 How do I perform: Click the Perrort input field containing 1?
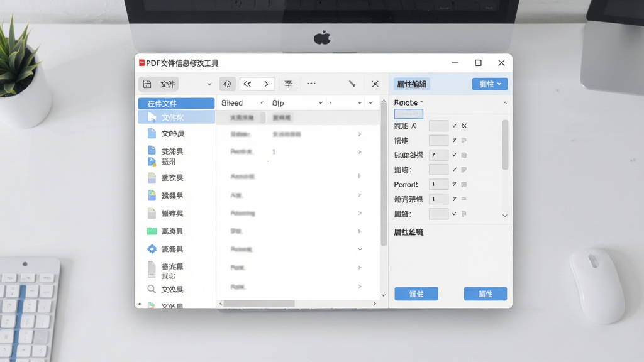tap(438, 184)
